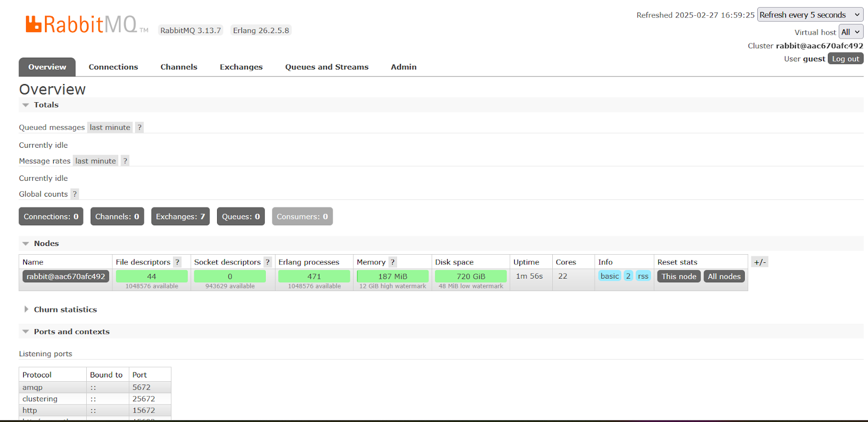Screen dimensions: 868x422
Task: Open the Virtual host All dropdown
Action: pyautogui.click(x=851, y=32)
